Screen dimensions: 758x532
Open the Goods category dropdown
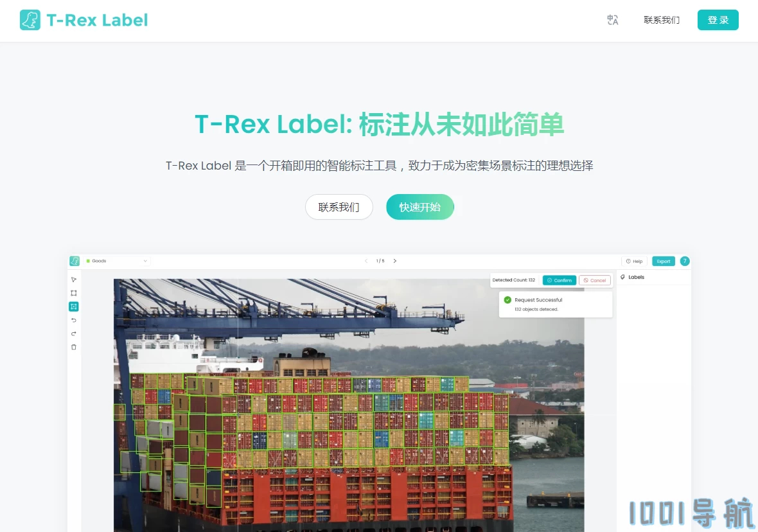click(x=116, y=261)
